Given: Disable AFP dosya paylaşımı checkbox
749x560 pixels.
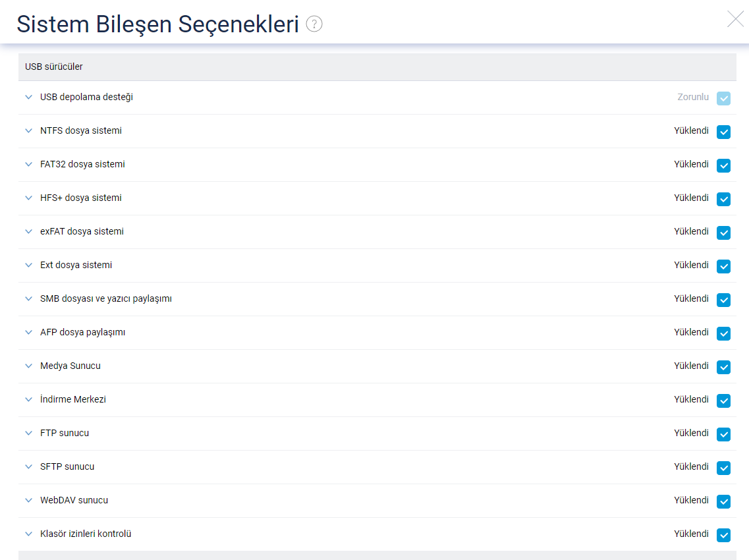Looking at the screenshot, I should (x=724, y=333).
